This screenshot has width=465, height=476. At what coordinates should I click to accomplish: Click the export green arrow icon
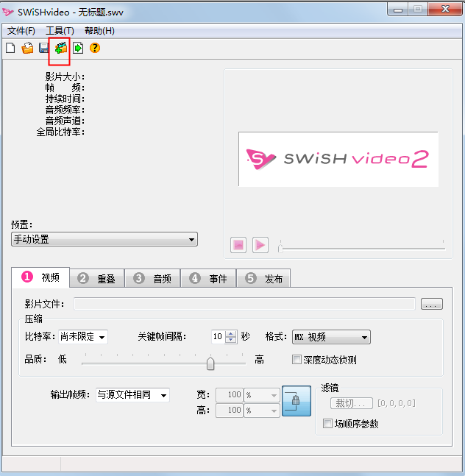coord(78,48)
